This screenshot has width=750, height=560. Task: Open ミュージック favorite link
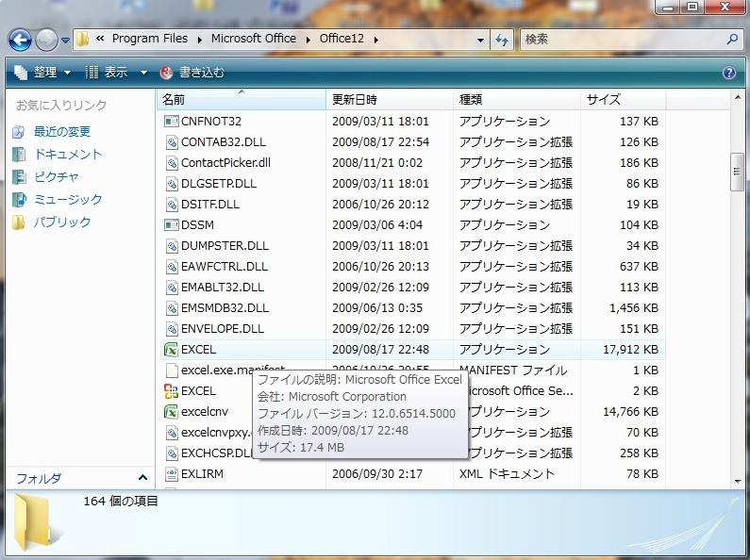(x=68, y=199)
